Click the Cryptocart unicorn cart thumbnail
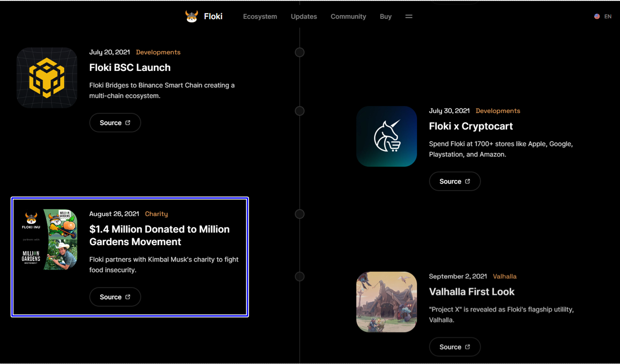 386,136
